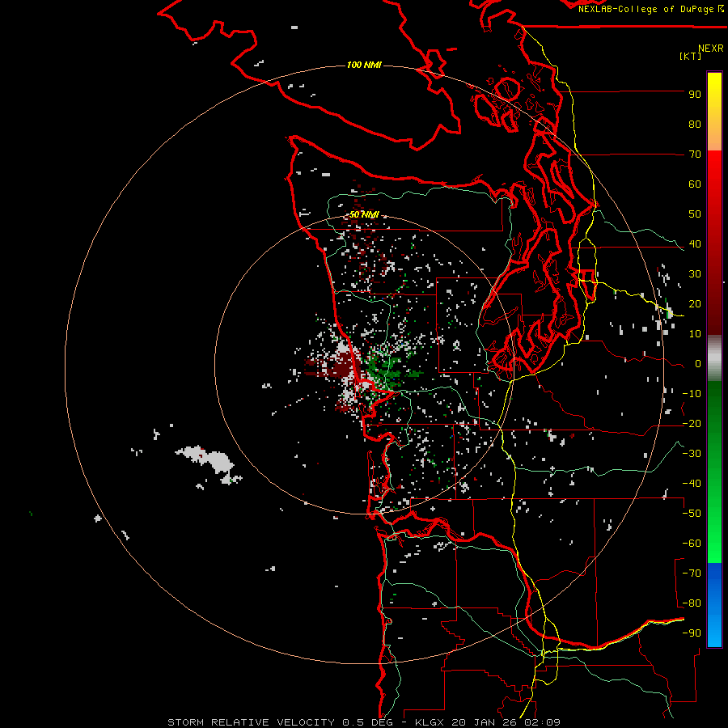
Task: Click the positive 50 scale value
Action: pyautogui.click(x=695, y=214)
